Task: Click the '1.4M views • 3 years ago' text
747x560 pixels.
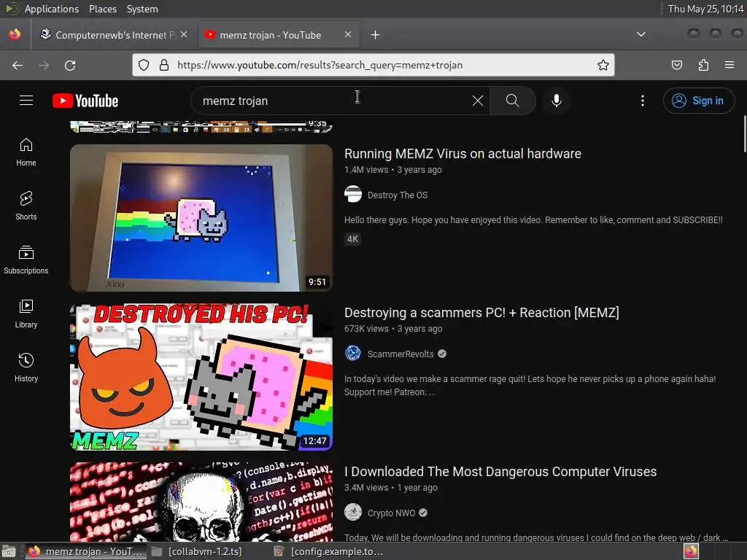Action: point(393,169)
